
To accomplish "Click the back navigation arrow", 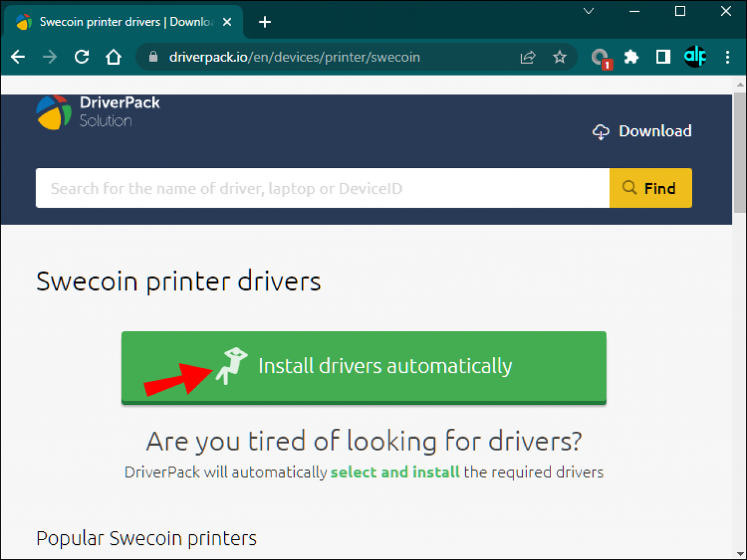I will pyautogui.click(x=18, y=57).
